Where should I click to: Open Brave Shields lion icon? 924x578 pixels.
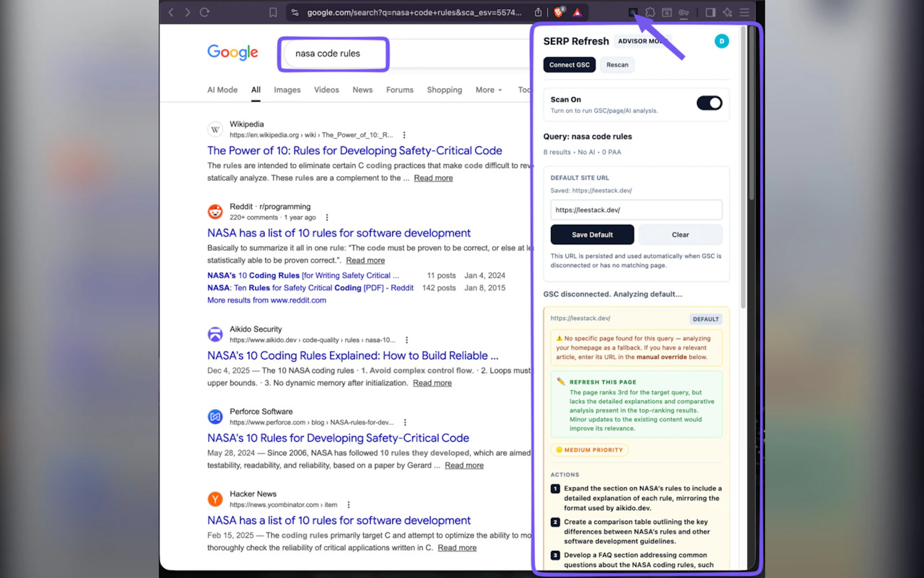[559, 12]
